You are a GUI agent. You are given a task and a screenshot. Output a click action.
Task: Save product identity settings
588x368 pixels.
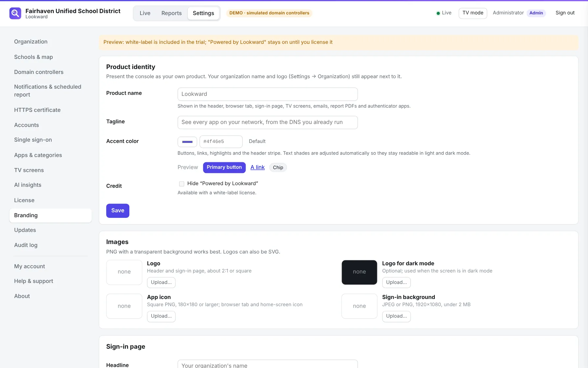coord(118,211)
